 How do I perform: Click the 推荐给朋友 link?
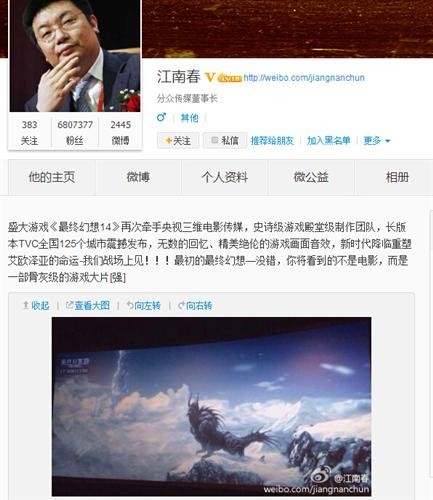click(x=272, y=140)
